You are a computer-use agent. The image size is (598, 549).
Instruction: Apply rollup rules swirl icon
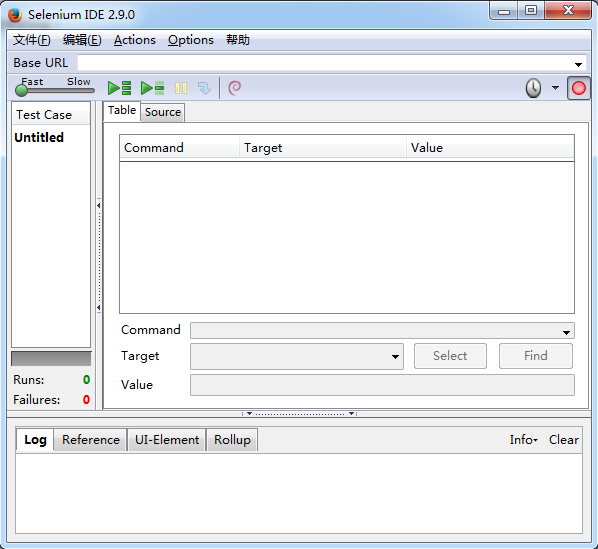[234, 88]
